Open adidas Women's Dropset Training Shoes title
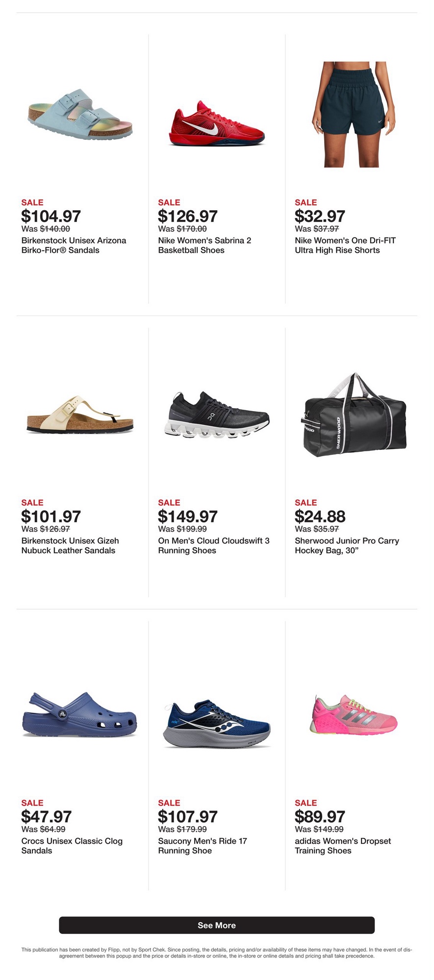Image resolution: width=434 pixels, height=980 pixels. 342,846
